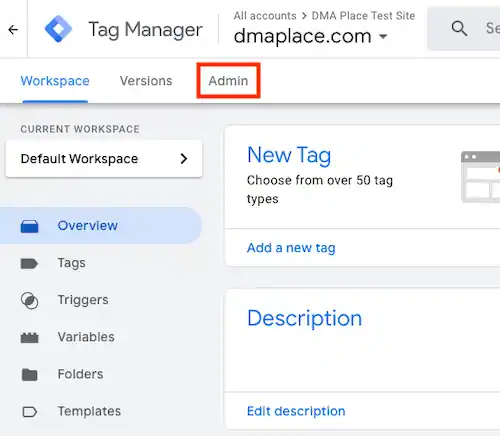Click the Templates outline tag icon
The width and height of the screenshot is (500, 436).
tap(30, 412)
